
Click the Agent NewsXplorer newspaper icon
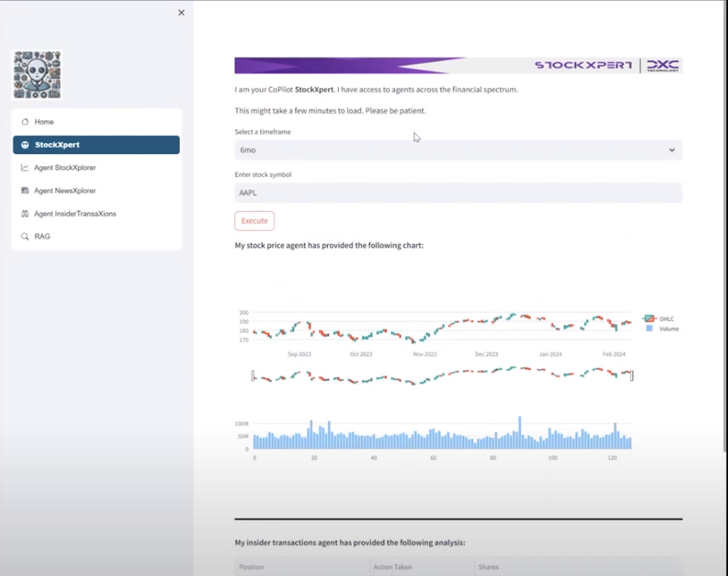tap(25, 190)
